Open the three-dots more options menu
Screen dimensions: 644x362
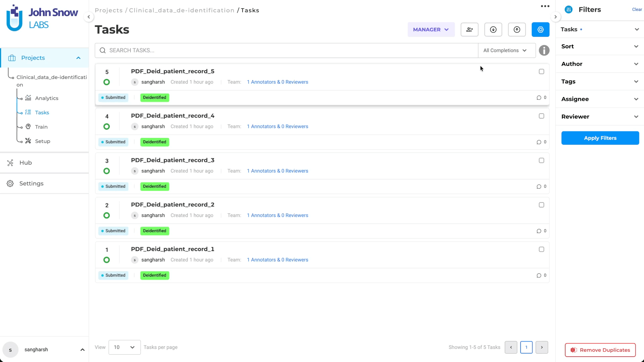[545, 6]
